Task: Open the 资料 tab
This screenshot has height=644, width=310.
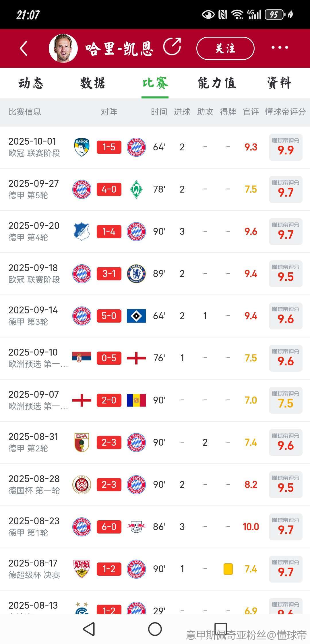Action: coord(279,83)
